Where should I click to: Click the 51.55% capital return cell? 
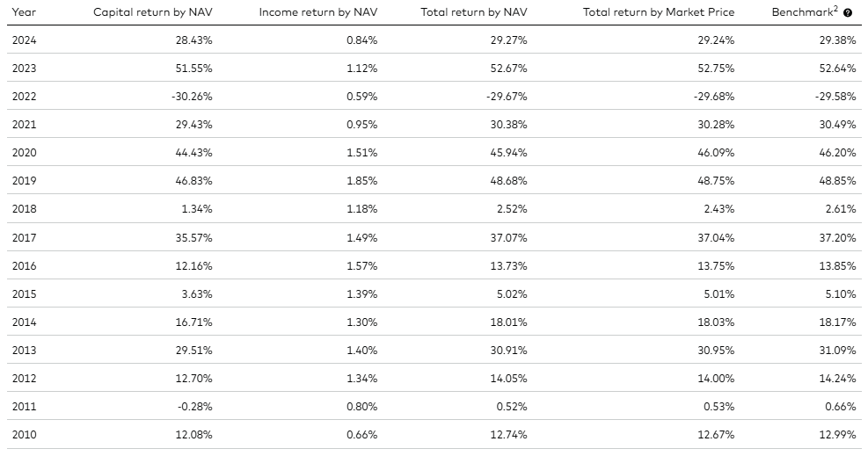194,69
